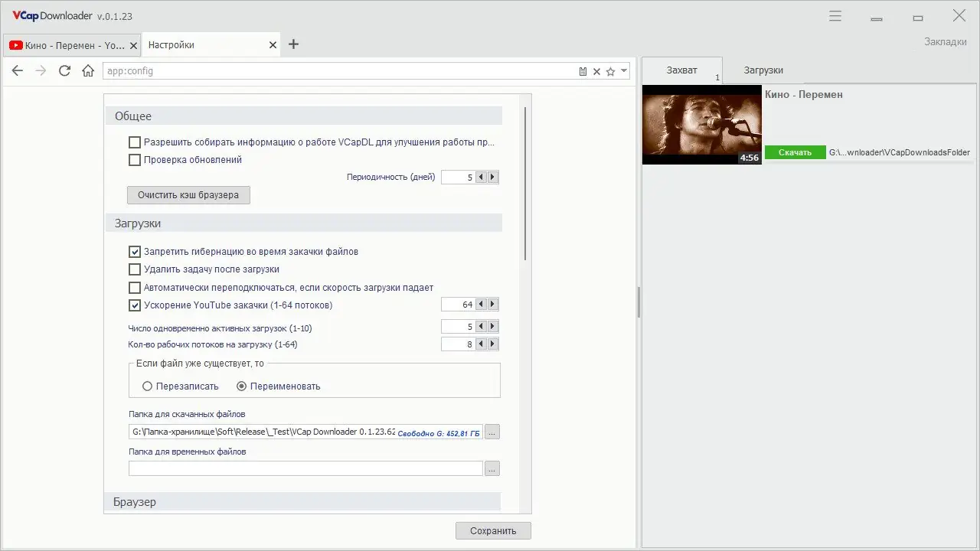This screenshot has width=980, height=551.
Task: Enable Автоматически переподключаться checkbox
Action: pyautogui.click(x=135, y=288)
